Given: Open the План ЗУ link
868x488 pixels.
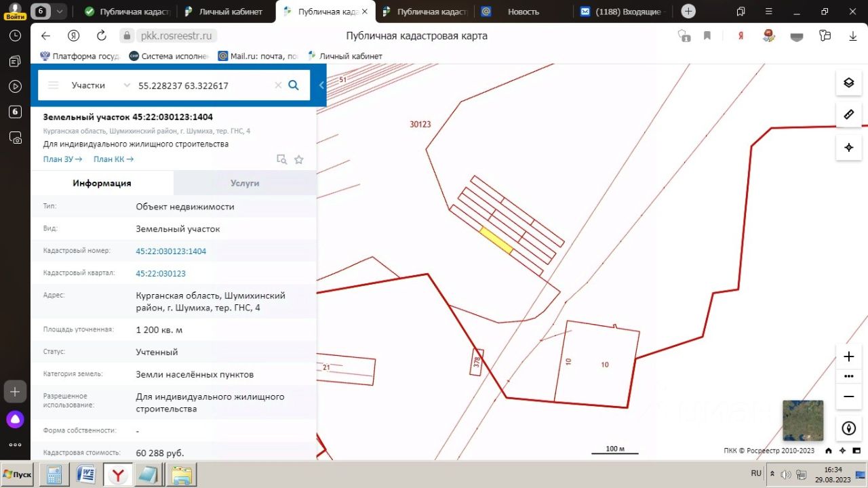Looking at the screenshot, I should point(62,159).
